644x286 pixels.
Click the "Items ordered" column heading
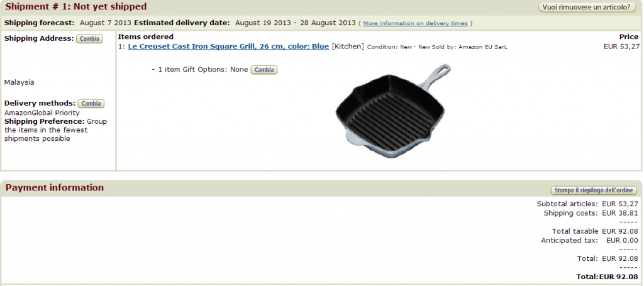(x=145, y=37)
